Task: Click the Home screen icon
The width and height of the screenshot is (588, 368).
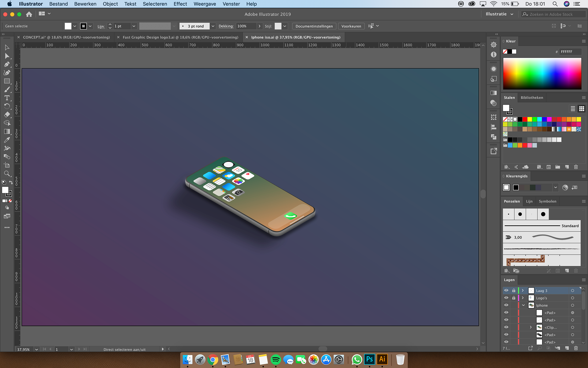Action: (x=29, y=14)
